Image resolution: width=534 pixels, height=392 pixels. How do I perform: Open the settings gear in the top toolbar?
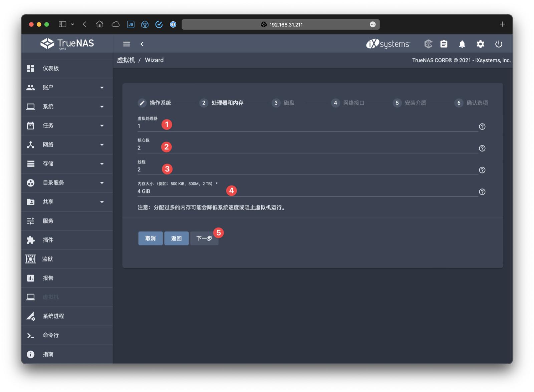[480, 44]
